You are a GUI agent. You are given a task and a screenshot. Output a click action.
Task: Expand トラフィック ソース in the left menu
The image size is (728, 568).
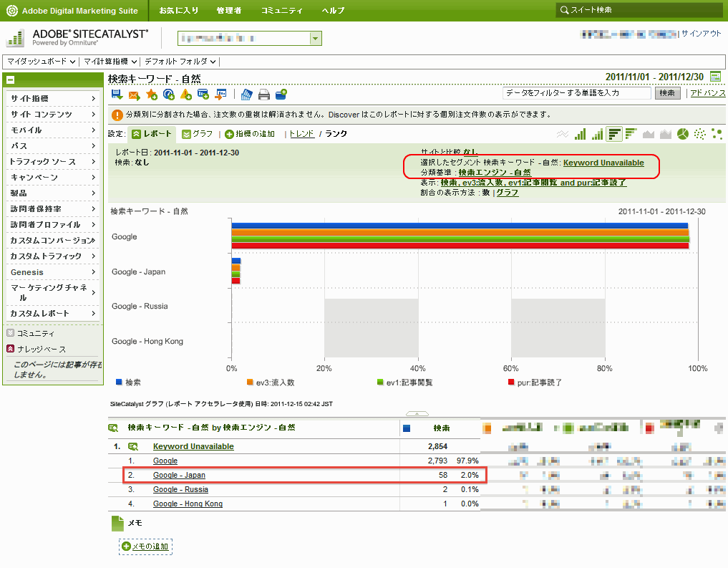point(52,162)
